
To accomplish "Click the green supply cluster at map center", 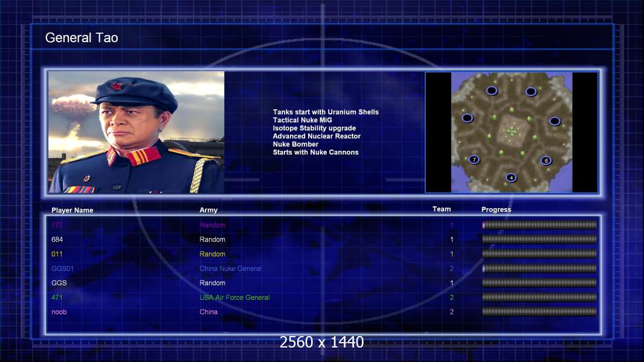I will click(x=511, y=132).
